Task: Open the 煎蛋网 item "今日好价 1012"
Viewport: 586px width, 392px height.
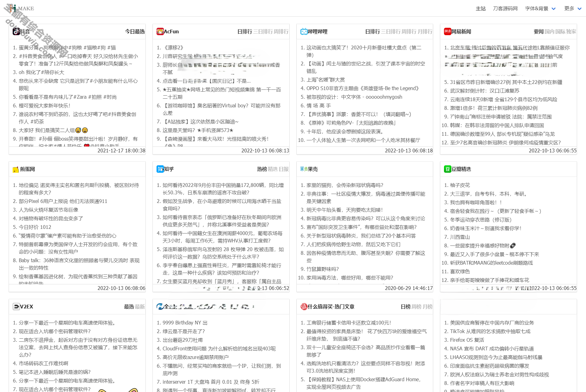Action: click(x=35, y=227)
